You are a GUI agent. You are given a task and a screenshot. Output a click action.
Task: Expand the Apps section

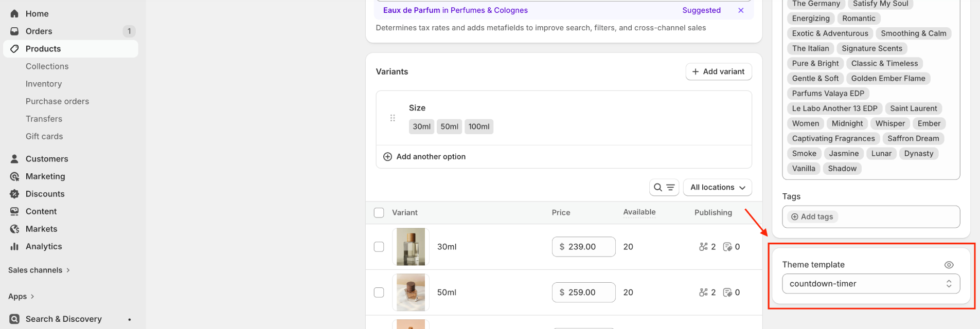click(x=21, y=297)
